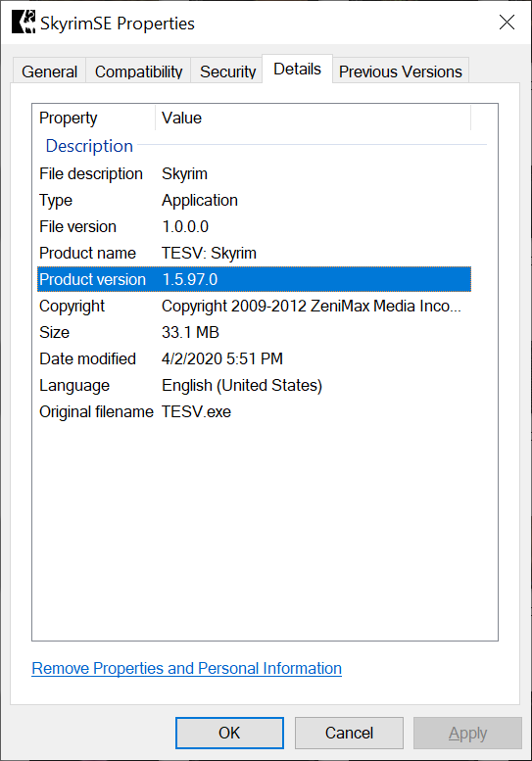Select the Copyright row
Viewport: 532px width, 761px height.
pos(254,306)
